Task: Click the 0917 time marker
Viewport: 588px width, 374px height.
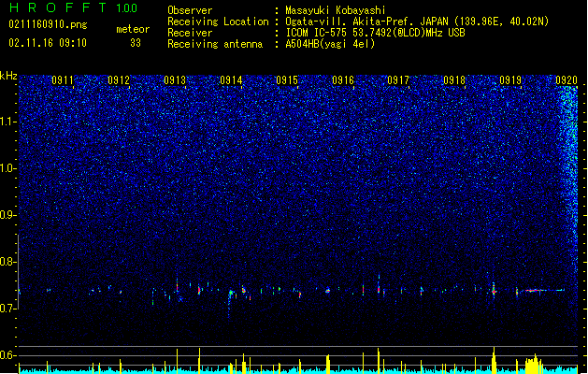Action: pyautogui.click(x=398, y=80)
